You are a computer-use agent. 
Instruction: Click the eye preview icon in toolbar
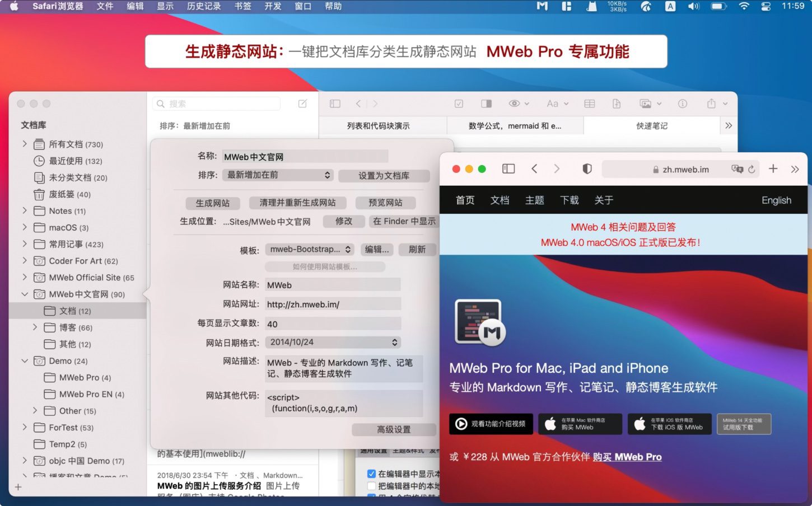point(514,104)
